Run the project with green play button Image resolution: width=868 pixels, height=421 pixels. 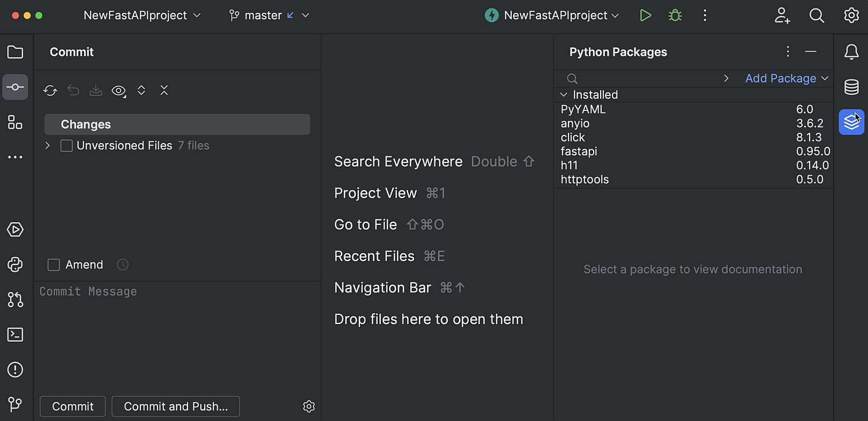645,16
